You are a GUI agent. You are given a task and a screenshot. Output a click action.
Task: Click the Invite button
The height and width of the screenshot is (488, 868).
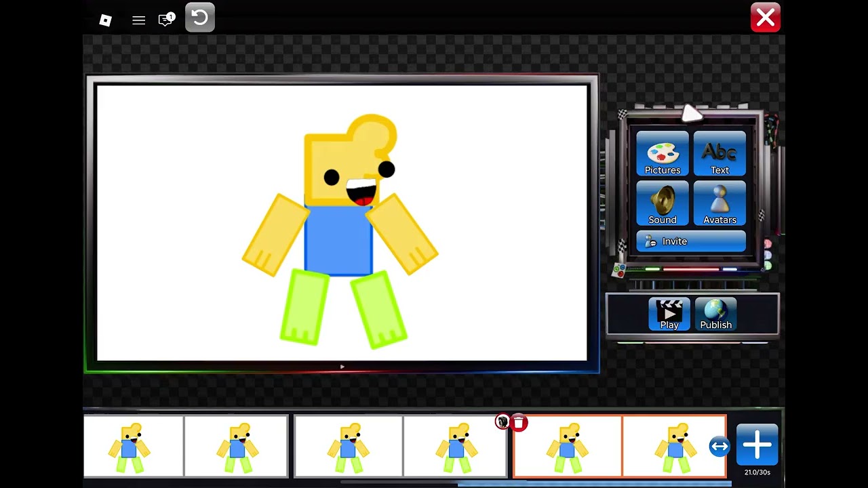(691, 241)
